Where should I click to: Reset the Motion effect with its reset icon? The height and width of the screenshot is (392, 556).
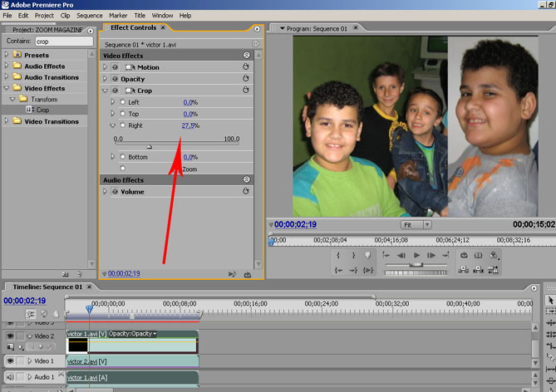pos(246,66)
